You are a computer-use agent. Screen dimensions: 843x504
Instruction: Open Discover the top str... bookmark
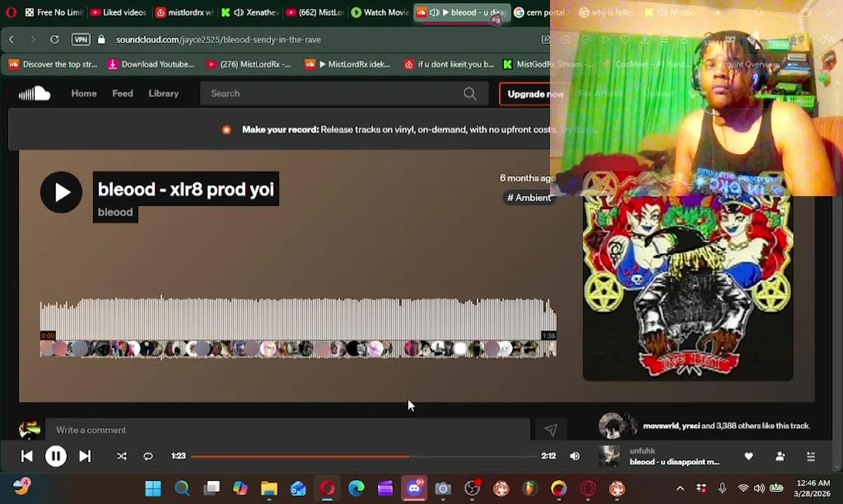coord(53,64)
